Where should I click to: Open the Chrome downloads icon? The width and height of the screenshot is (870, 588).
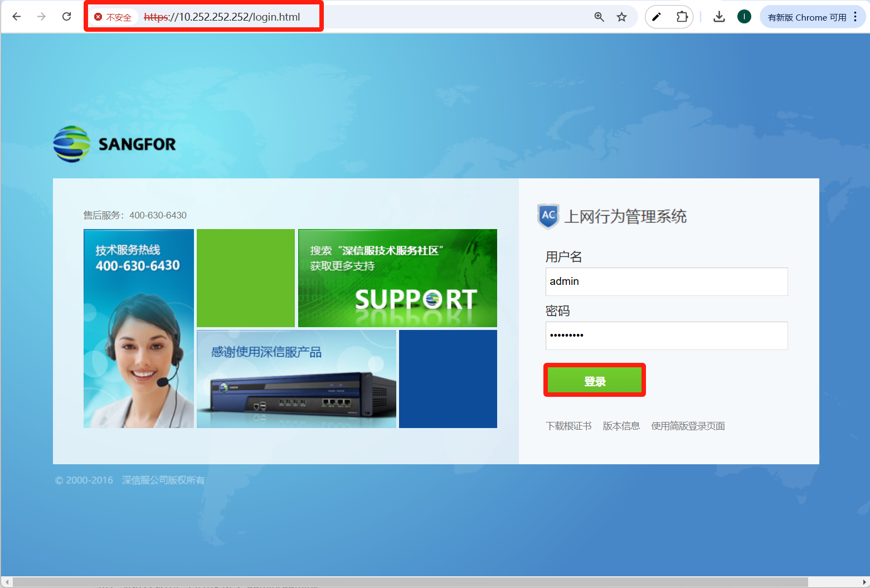point(719,17)
